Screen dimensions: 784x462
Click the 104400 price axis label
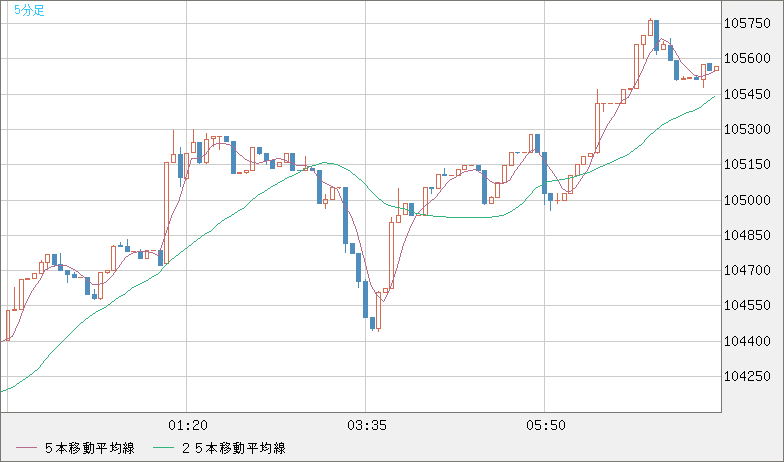747,341
